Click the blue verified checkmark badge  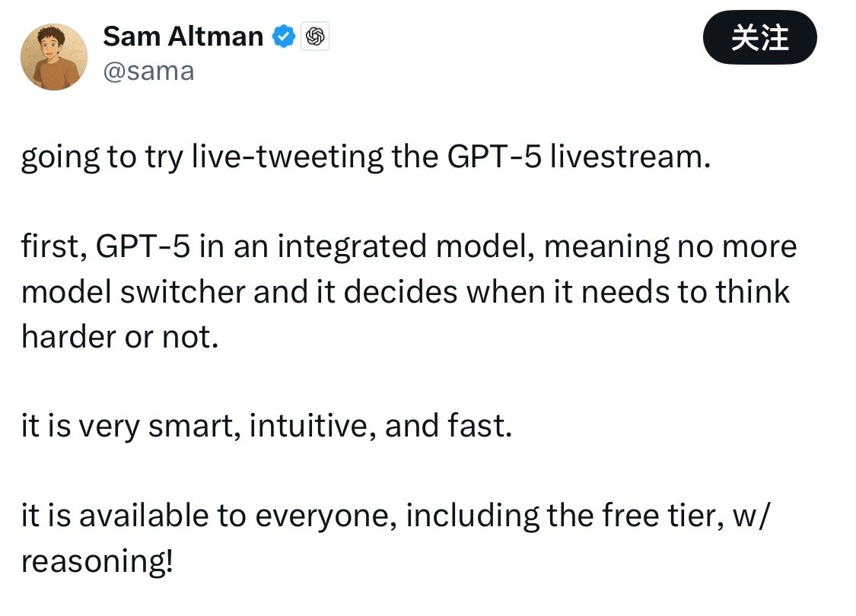click(284, 37)
